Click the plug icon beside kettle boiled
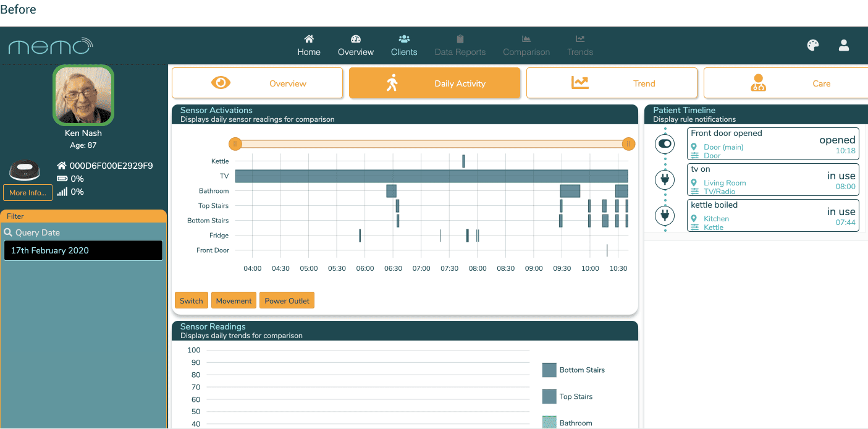Image resolution: width=868 pixels, height=429 pixels. [x=665, y=215]
